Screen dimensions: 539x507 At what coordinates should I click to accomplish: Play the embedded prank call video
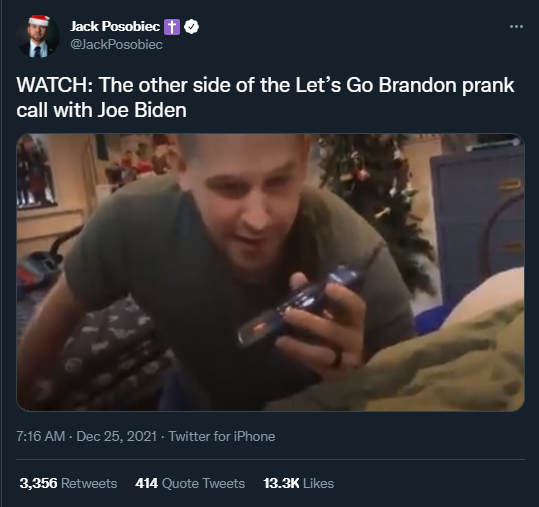(x=271, y=272)
